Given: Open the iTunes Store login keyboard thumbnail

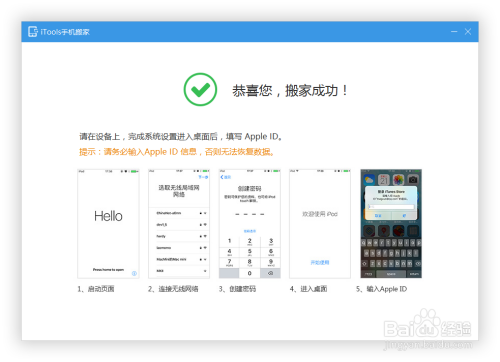Looking at the screenshot, I should point(391,224).
